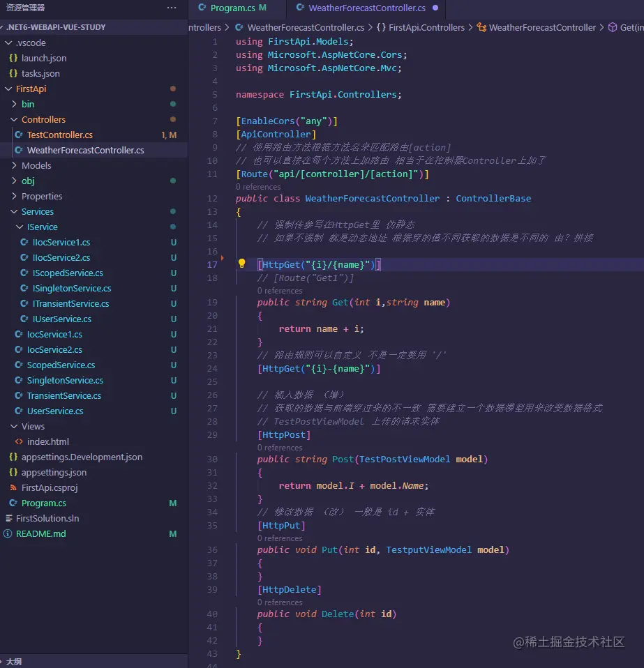This screenshot has width=644, height=668.
Task: Collapse the IService folder
Action: click(x=20, y=227)
